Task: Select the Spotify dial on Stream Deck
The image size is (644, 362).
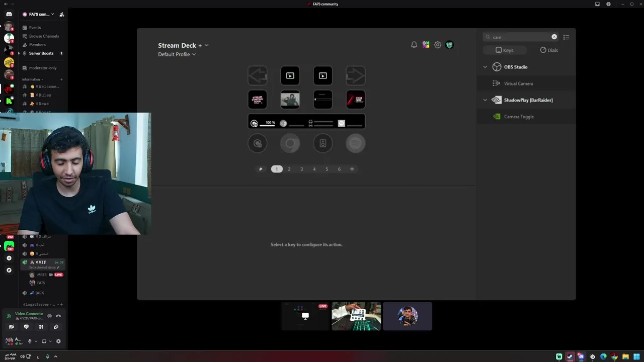Action: click(x=356, y=143)
